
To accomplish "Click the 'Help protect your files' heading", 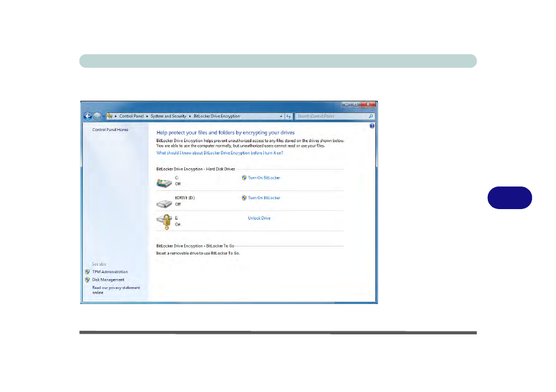I will [226, 133].
